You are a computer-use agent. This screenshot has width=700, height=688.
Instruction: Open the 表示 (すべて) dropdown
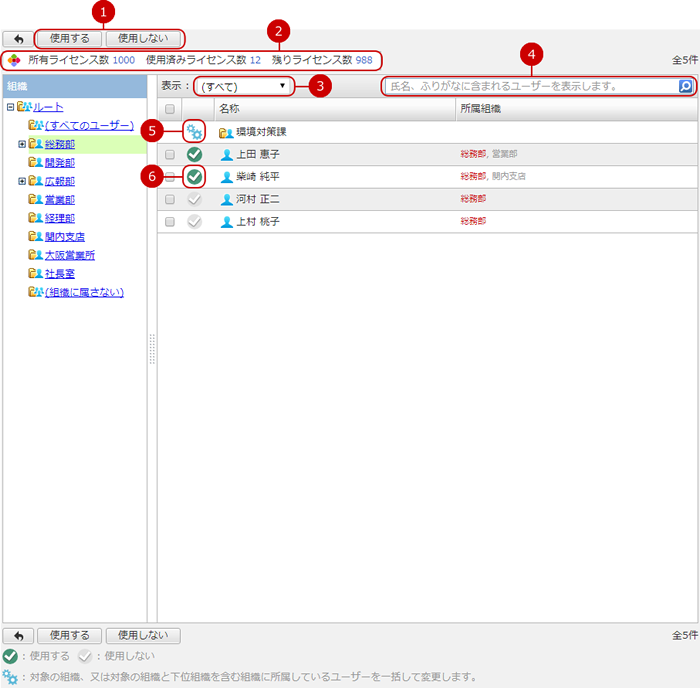tap(244, 86)
